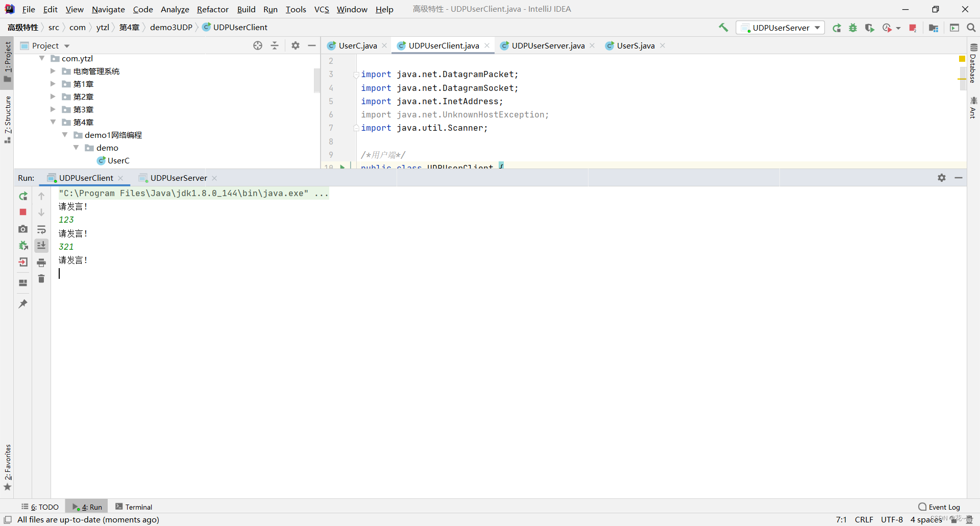
Task: Click the fold marker beside import block
Action: 356,75
